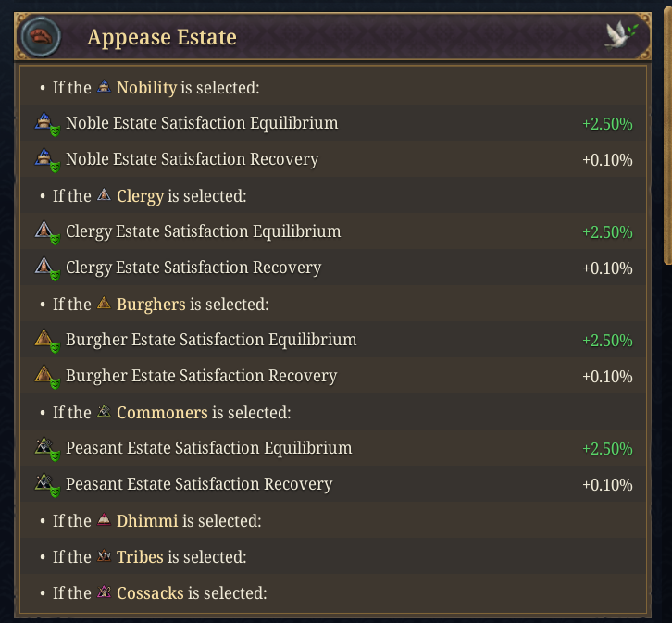
Task: Click the Clergy Estate Satisfaction Equilibrium icon
Action: 46,232
